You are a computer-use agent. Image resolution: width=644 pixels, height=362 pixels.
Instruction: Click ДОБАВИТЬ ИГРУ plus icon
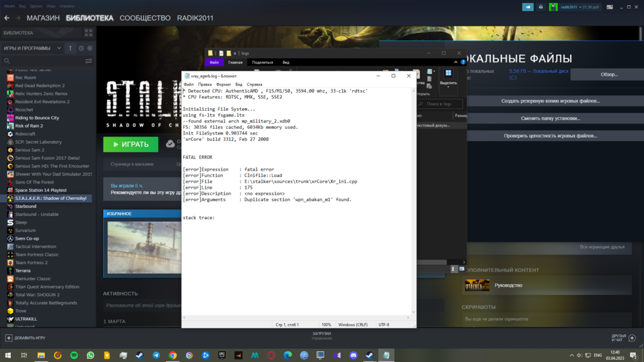(8, 338)
